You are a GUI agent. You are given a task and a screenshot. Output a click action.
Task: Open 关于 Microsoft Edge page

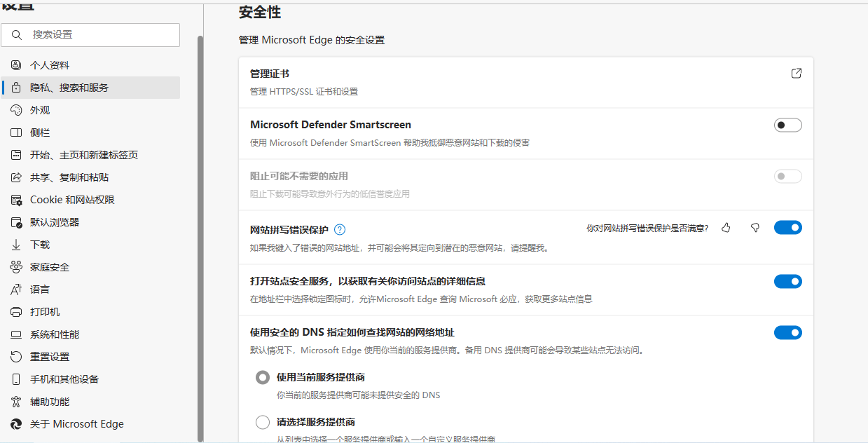click(90, 424)
